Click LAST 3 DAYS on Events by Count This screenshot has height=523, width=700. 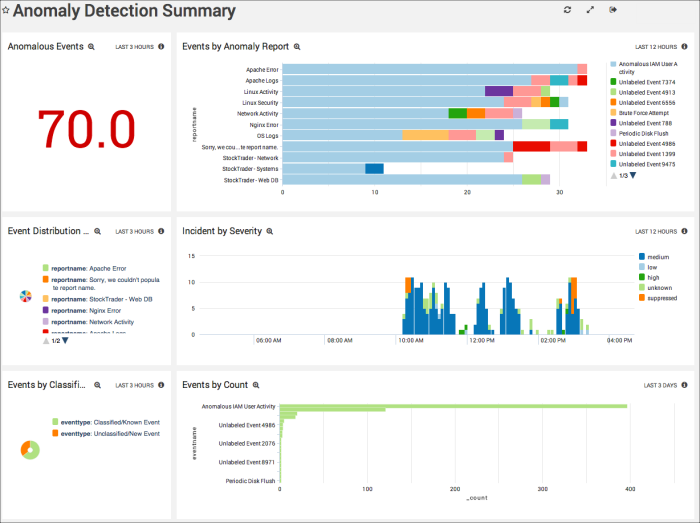coord(660,385)
